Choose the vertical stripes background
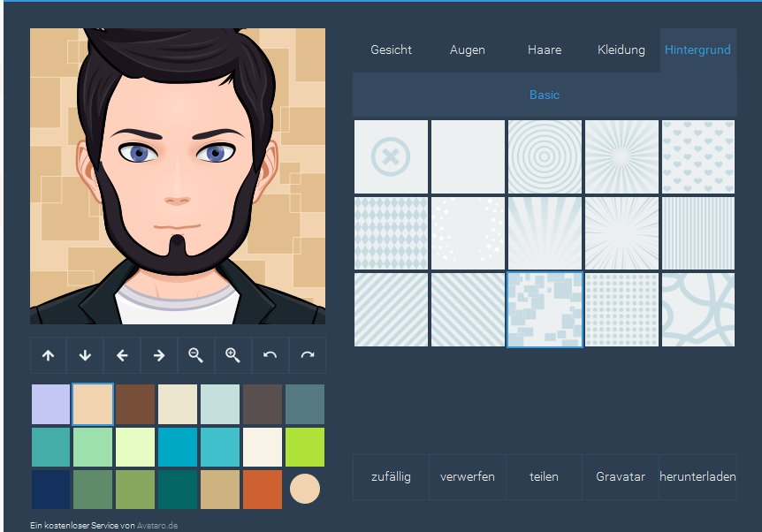This screenshot has width=762, height=532. pyautogui.click(x=697, y=233)
